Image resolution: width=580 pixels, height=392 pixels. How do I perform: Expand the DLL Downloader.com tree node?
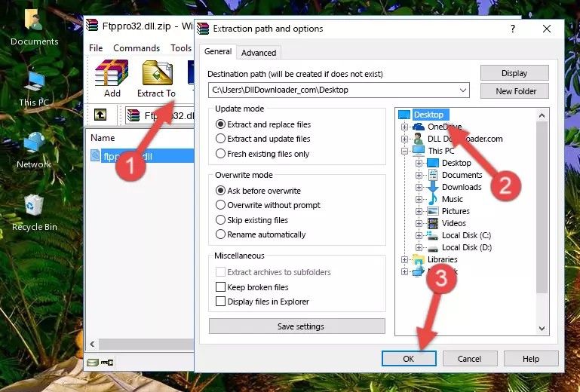click(x=404, y=139)
